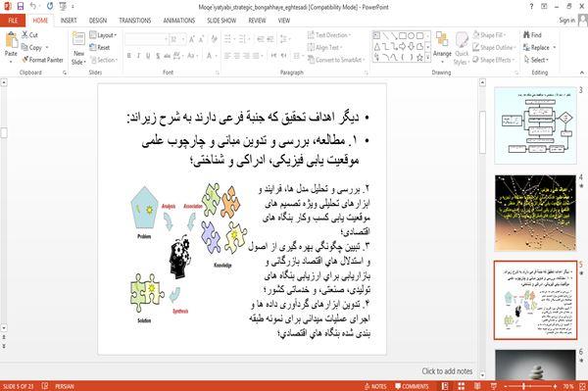Open PowerPoint Help question mark
588x391 pixels.
531,7
